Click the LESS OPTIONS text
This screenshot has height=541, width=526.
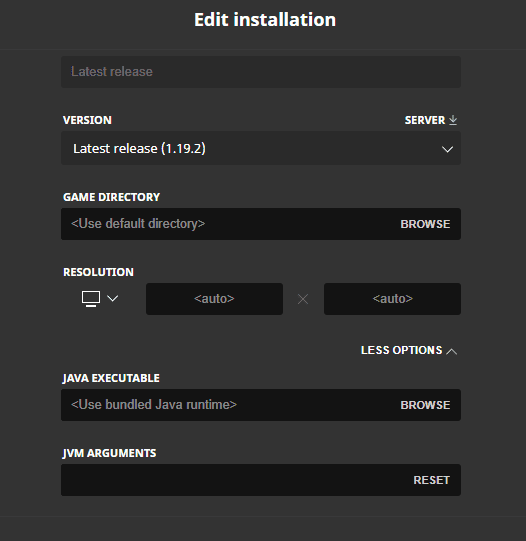pyautogui.click(x=401, y=350)
